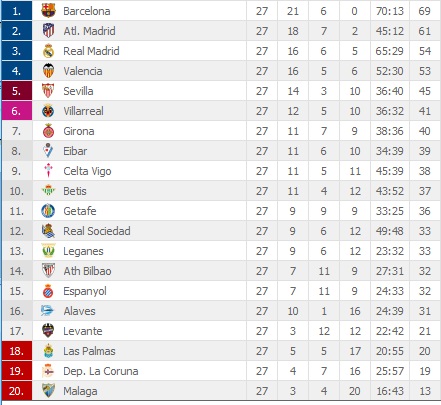Click the Atl. Madrid club crest

[x=48, y=31]
